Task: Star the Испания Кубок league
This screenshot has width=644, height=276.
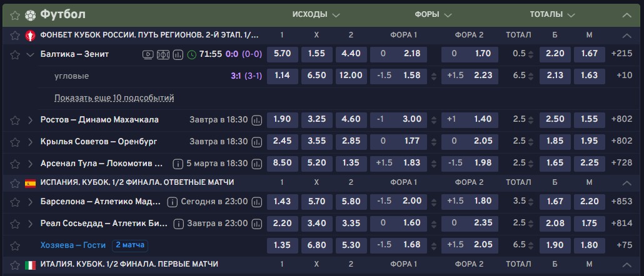Action: point(15,182)
